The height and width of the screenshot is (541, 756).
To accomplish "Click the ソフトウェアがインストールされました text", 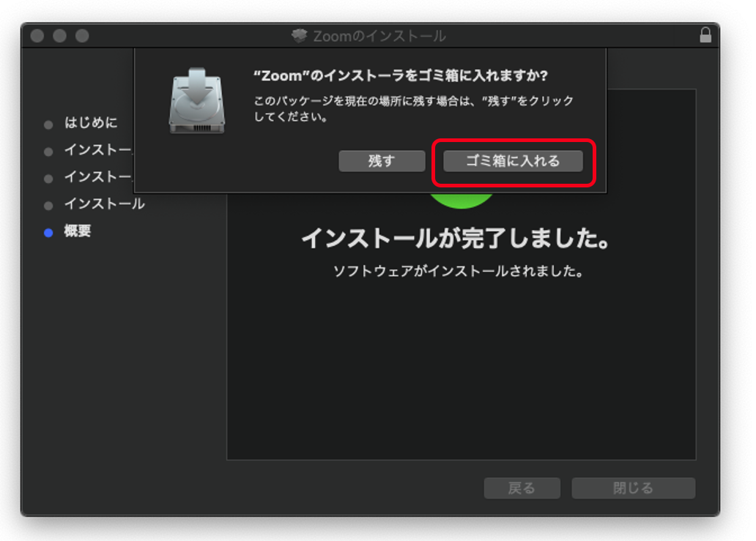I will click(x=459, y=271).
